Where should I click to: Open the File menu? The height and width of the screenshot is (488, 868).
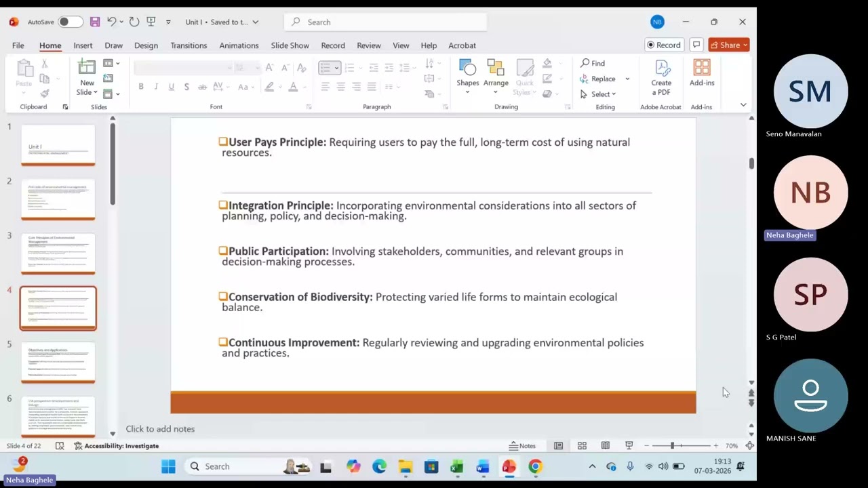(18, 45)
